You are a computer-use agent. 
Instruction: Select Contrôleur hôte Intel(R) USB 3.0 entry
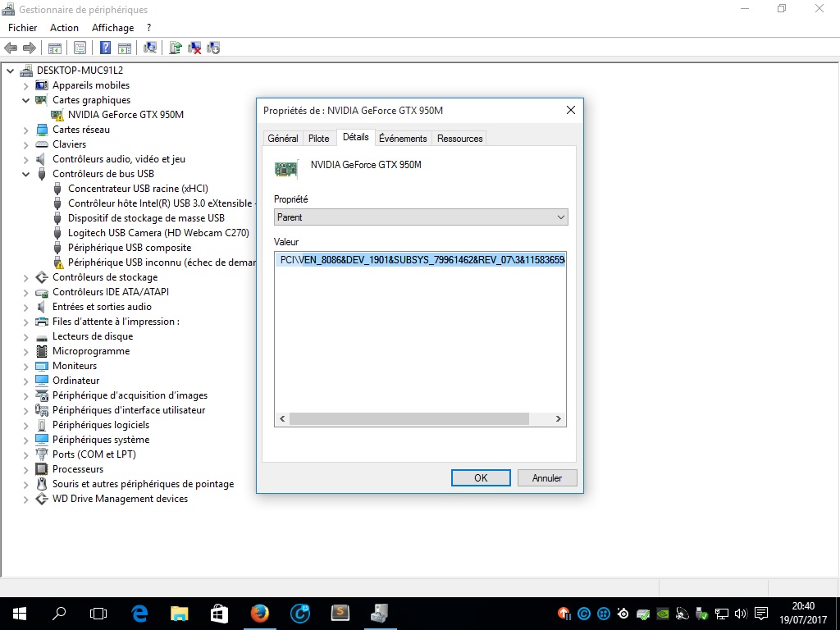(162, 203)
